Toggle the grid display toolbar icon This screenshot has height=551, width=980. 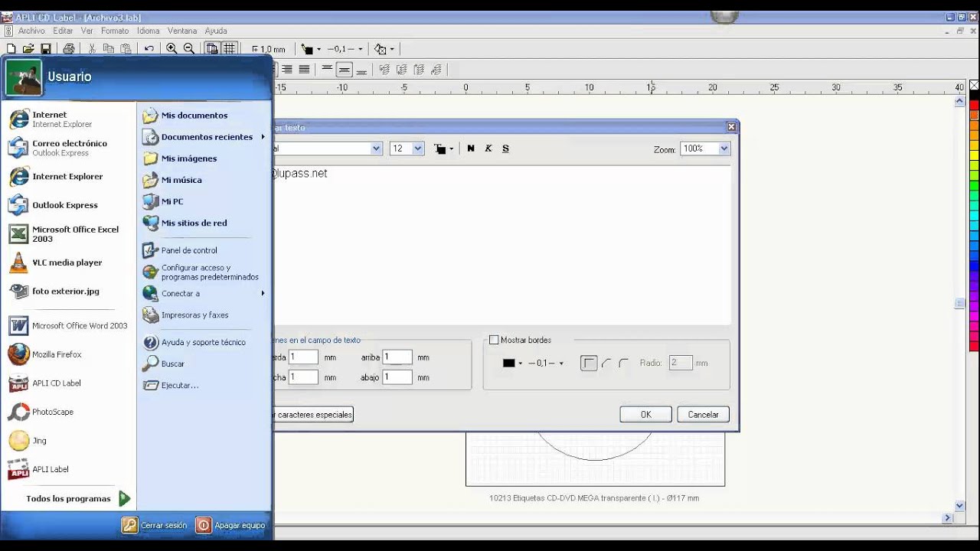pyautogui.click(x=230, y=49)
